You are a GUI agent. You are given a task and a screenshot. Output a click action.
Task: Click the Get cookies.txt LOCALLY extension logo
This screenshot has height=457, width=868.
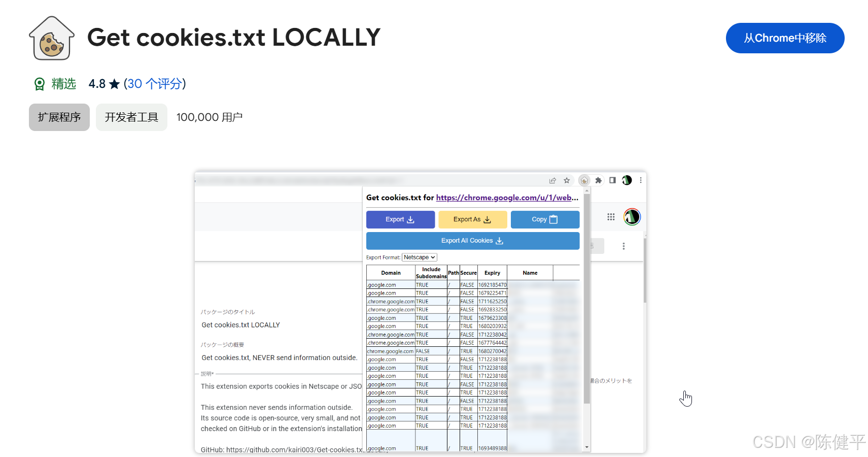52,38
